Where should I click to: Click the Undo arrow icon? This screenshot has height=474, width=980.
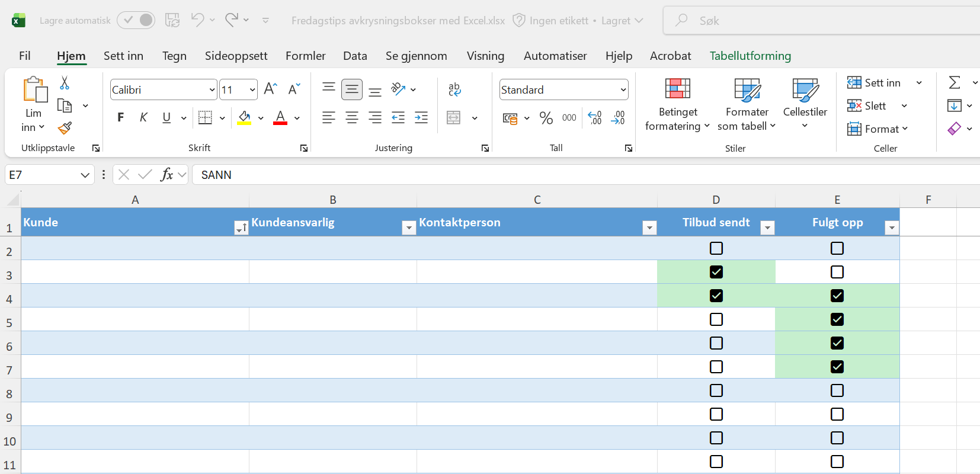pos(197,20)
